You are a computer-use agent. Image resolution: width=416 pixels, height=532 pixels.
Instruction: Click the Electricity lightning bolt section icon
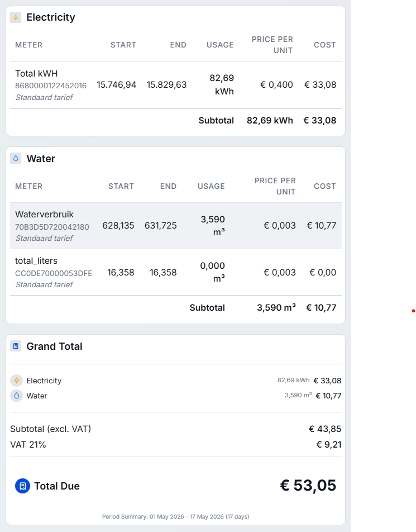(16, 17)
